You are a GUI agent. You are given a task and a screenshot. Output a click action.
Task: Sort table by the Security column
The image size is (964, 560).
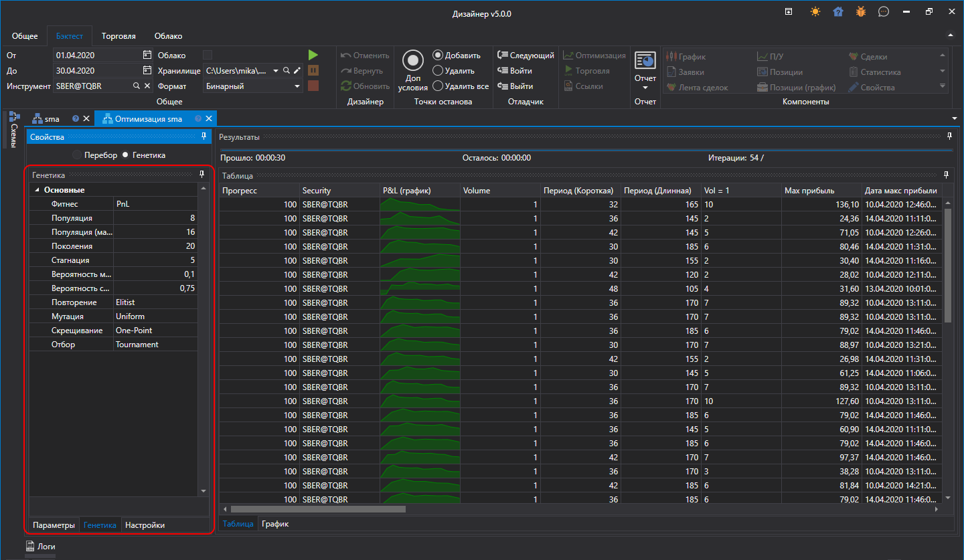point(339,191)
